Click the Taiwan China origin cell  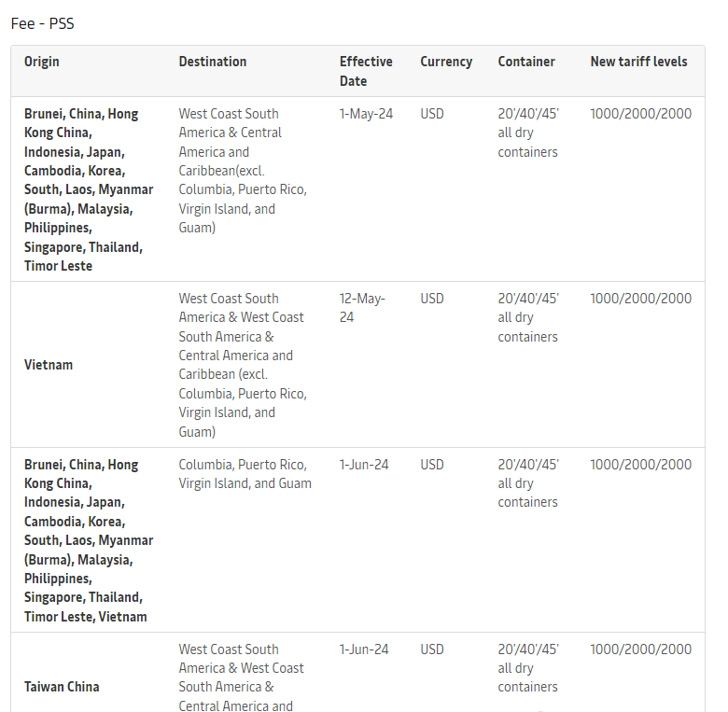pos(62,687)
